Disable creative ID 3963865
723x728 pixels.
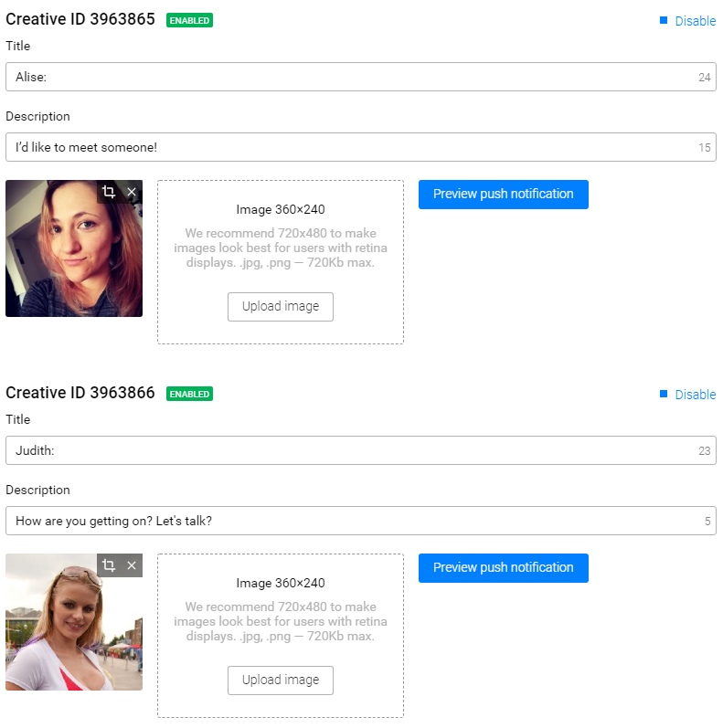point(695,21)
